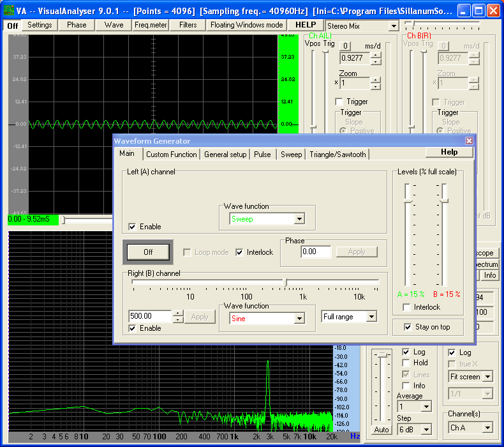The image size is (504, 447).
Task: Enable the Hold checkbox
Action: (x=406, y=363)
